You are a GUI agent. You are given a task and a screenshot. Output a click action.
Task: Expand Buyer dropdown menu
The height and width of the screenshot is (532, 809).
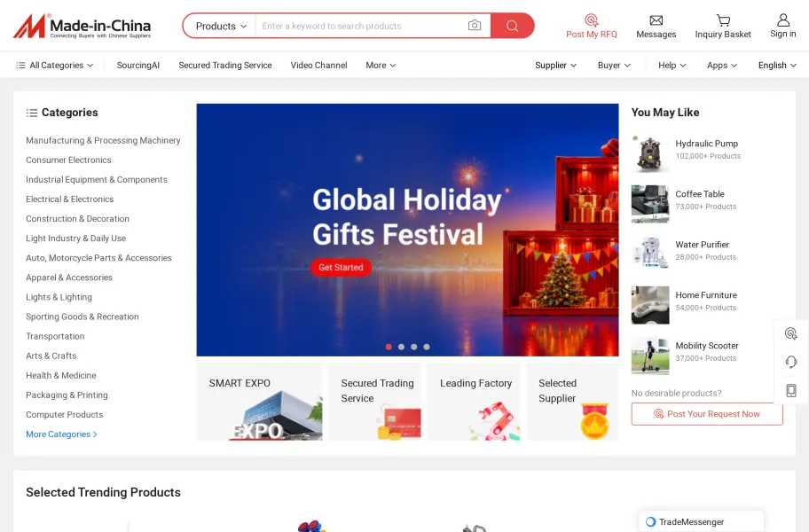click(614, 65)
